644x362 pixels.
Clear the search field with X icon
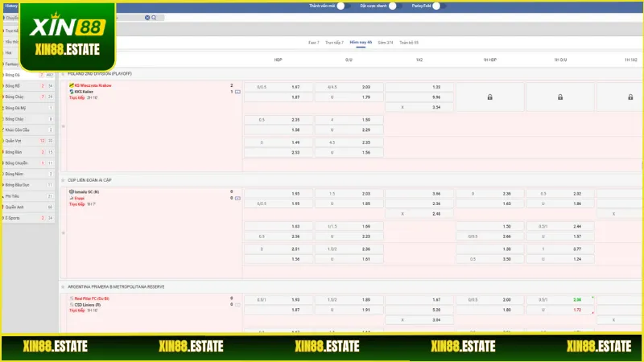coord(147,18)
